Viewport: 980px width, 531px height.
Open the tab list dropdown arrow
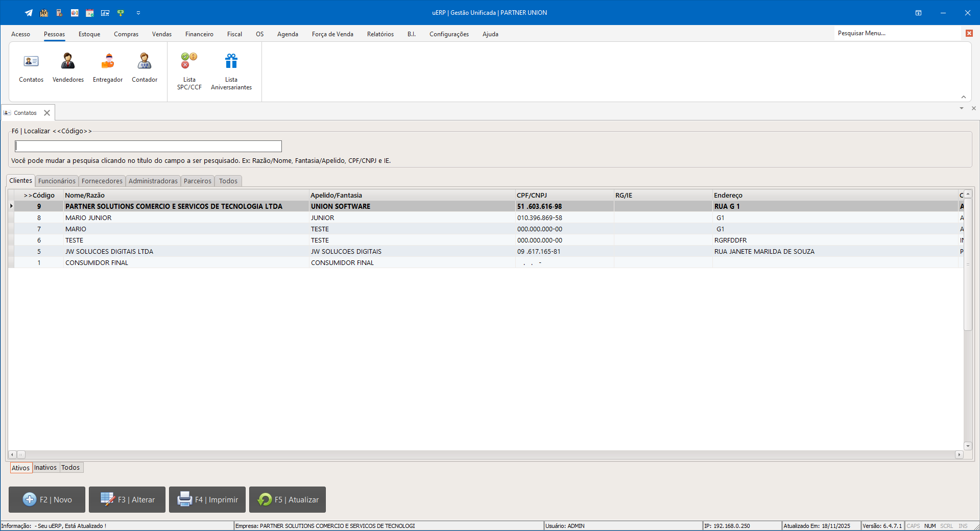point(961,108)
